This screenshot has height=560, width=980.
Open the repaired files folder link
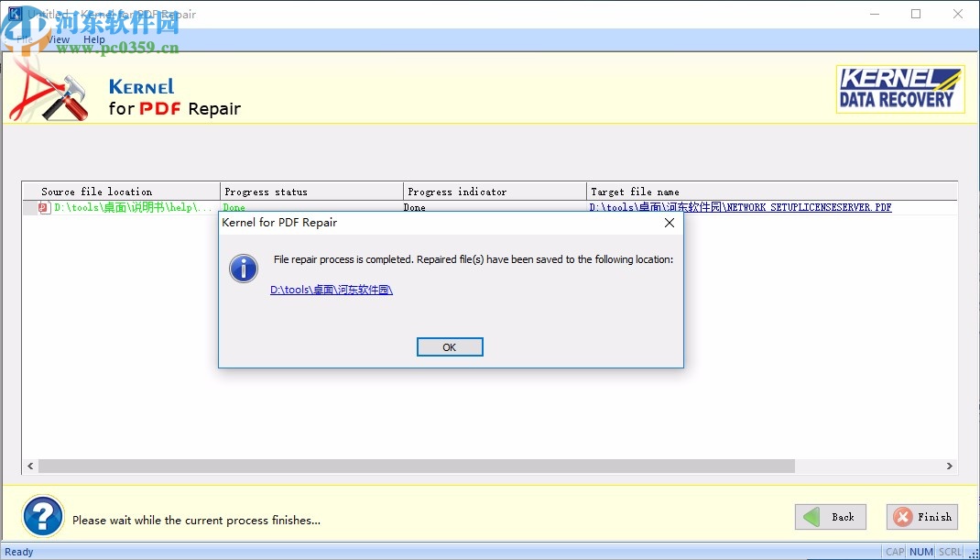click(x=332, y=289)
